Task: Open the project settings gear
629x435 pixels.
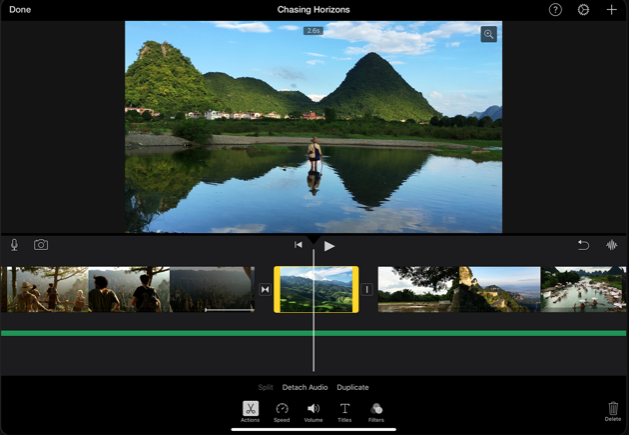Action: point(583,10)
